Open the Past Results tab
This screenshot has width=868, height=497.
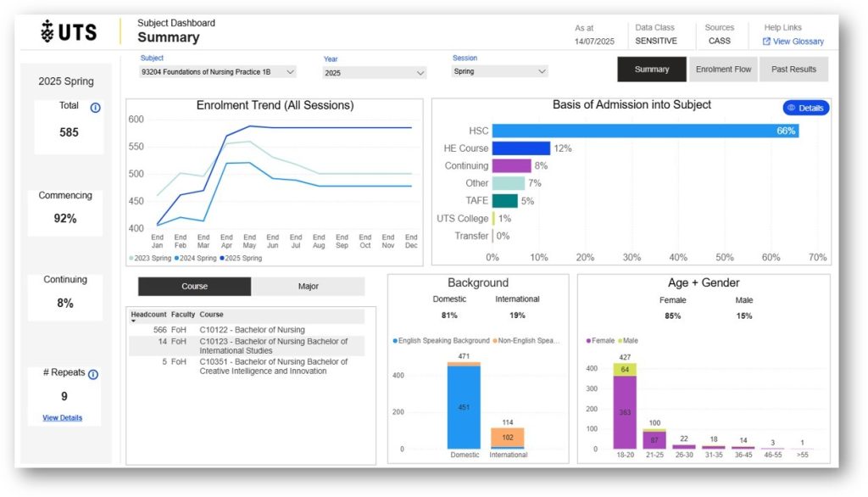tap(793, 70)
